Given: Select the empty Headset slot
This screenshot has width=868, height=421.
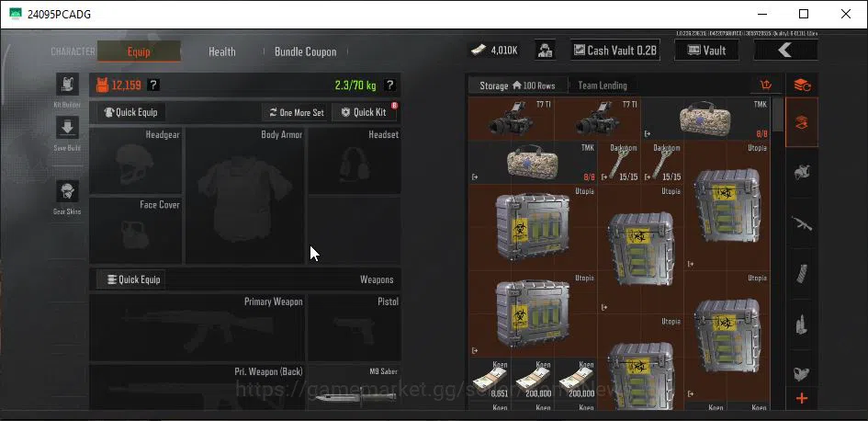Looking at the screenshot, I should 355,161.
